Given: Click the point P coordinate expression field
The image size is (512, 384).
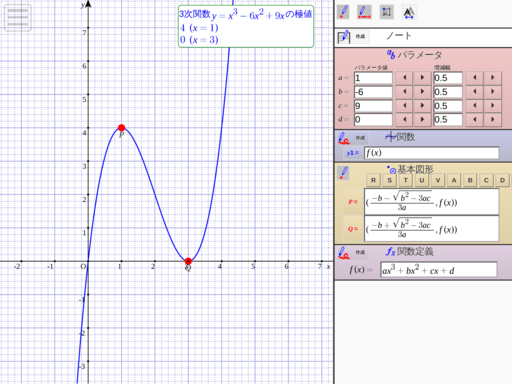Looking at the screenshot, I should click(432, 202).
